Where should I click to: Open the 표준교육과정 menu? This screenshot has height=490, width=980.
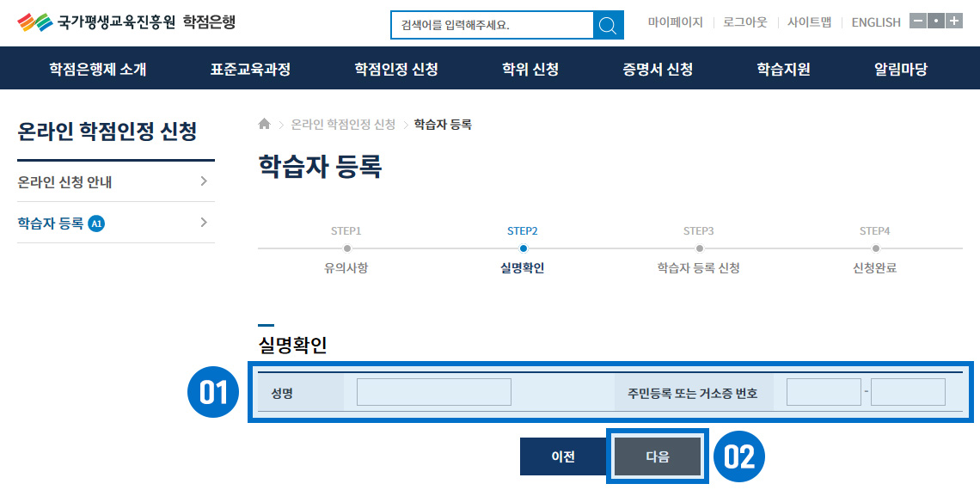pyautogui.click(x=250, y=69)
